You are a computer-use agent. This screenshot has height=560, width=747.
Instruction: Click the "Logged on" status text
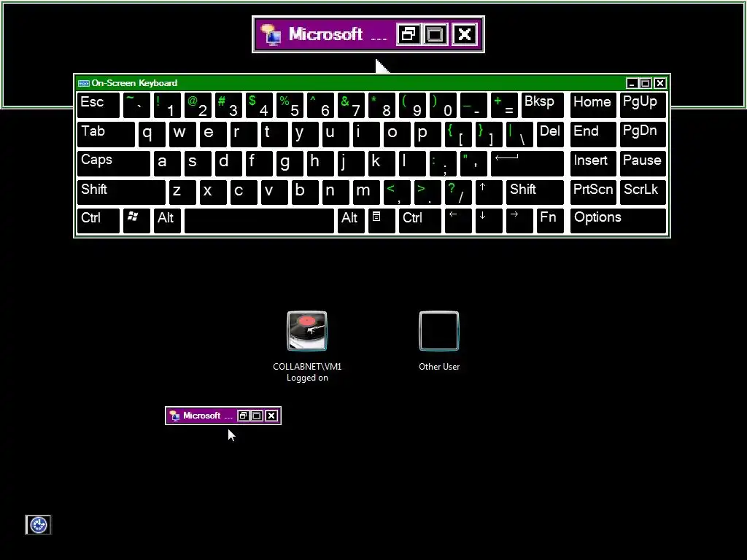pyautogui.click(x=307, y=378)
